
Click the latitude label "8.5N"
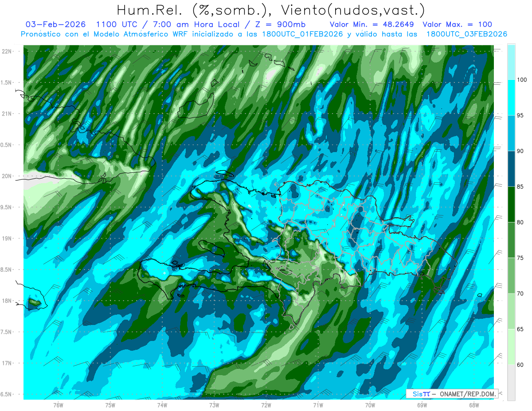coord(7,270)
